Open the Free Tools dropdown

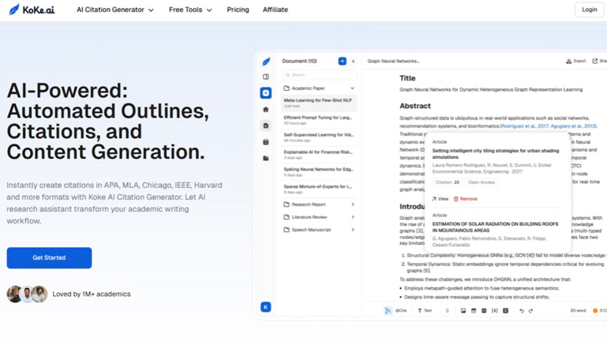pos(190,10)
